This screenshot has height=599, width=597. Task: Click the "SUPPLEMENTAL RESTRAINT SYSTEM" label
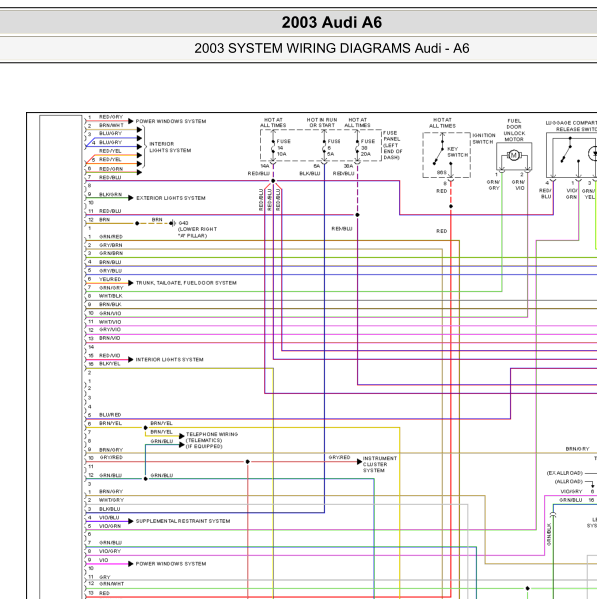pos(183,521)
